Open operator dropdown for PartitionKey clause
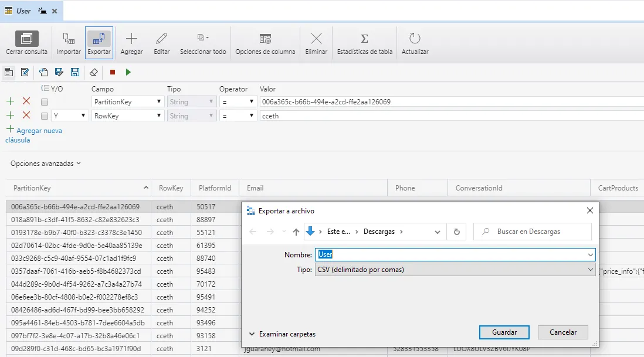Screen dimensions: 644x357 (238, 102)
